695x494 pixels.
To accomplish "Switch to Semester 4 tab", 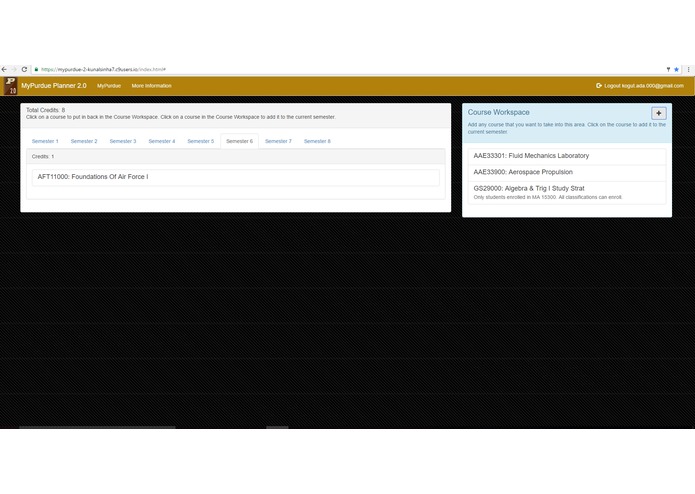I will (x=162, y=141).
